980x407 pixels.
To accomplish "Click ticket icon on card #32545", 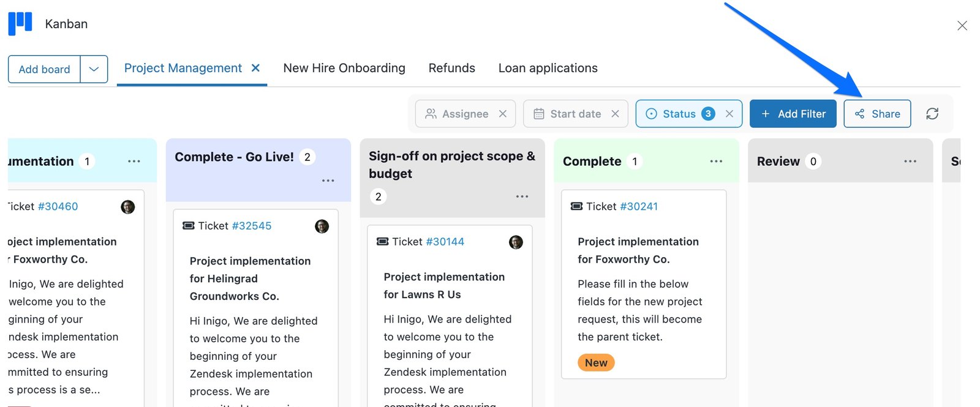I will click(189, 226).
